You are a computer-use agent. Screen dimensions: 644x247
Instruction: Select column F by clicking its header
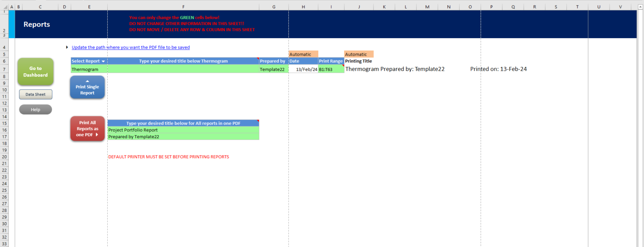(183, 6)
